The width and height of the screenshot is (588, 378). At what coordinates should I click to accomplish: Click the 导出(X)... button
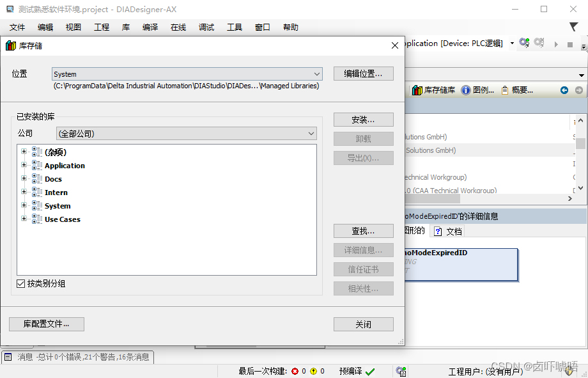pos(364,158)
